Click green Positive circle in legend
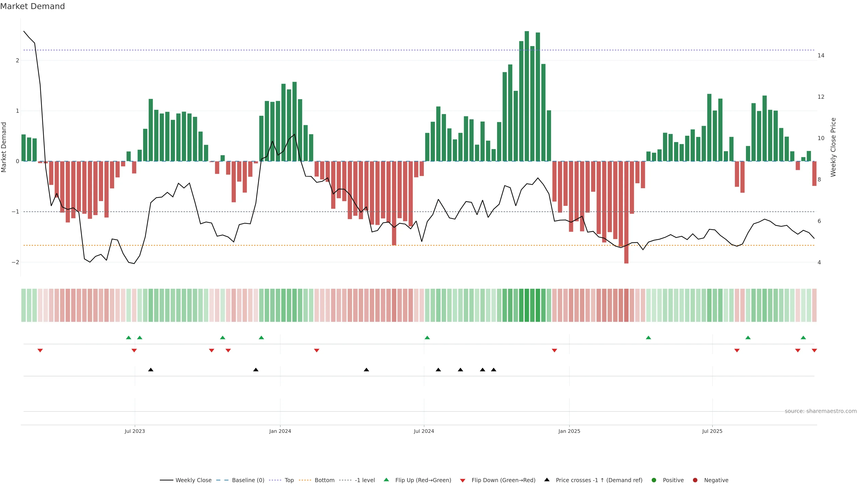The width and height of the screenshot is (868, 488). point(654,480)
